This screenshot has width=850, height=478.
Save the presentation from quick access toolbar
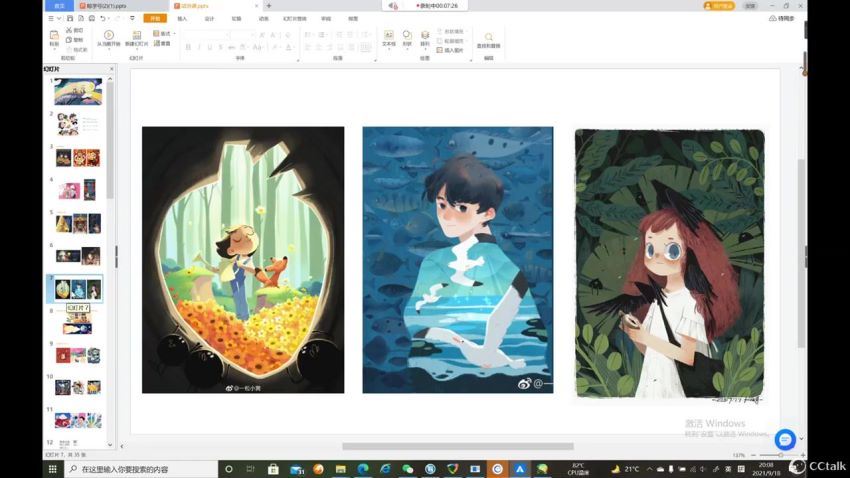point(70,18)
